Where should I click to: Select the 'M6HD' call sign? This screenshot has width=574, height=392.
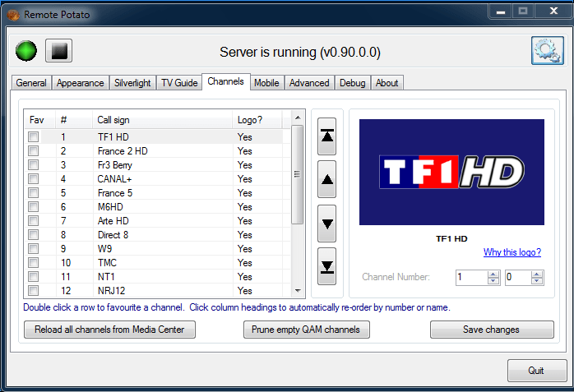click(x=110, y=207)
